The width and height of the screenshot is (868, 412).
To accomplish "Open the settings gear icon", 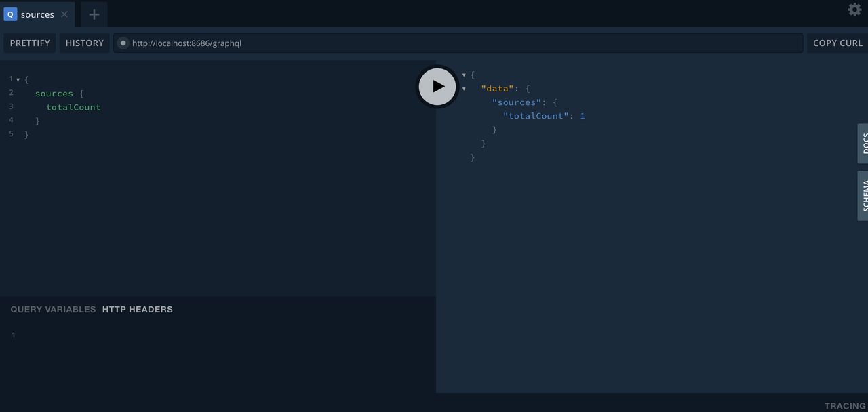I will pos(854,10).
